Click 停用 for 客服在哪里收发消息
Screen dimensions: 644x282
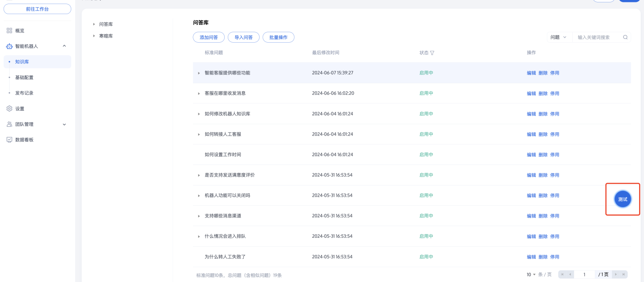coord(555,93)
